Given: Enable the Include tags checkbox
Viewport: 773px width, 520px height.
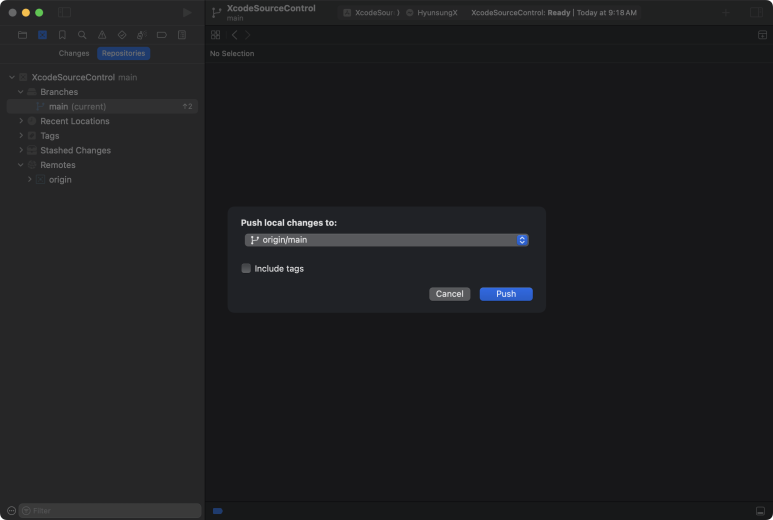Looking at the screenshot, I should point(246,268).
